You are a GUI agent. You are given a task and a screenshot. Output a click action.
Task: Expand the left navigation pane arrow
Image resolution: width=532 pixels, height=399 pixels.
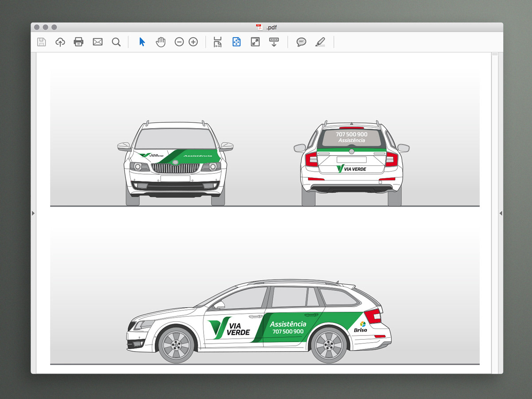33,213
